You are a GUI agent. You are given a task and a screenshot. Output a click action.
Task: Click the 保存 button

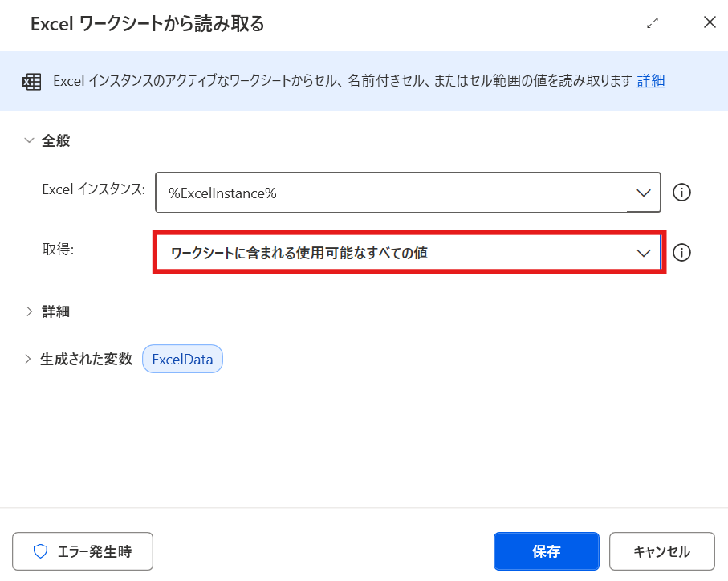coord(547,551)
